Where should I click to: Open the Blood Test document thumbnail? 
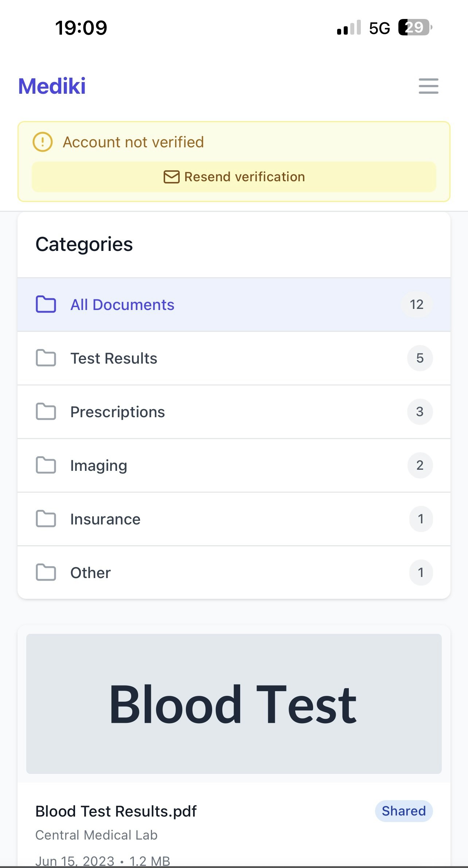click(234, 704)
